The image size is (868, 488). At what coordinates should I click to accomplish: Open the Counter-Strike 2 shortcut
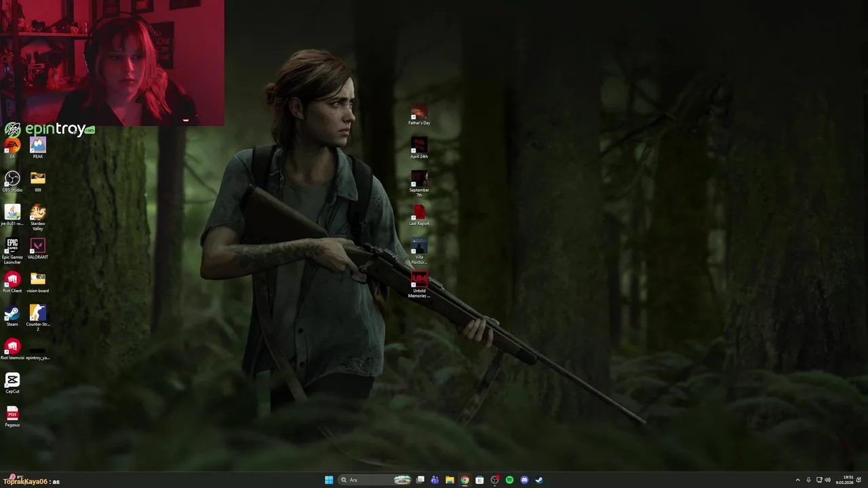[38, 318]
